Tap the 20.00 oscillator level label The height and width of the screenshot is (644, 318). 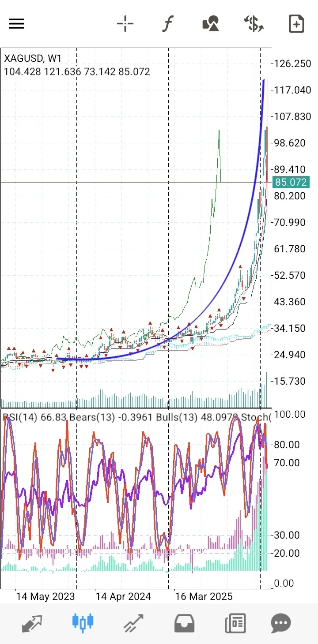point(287,553)
